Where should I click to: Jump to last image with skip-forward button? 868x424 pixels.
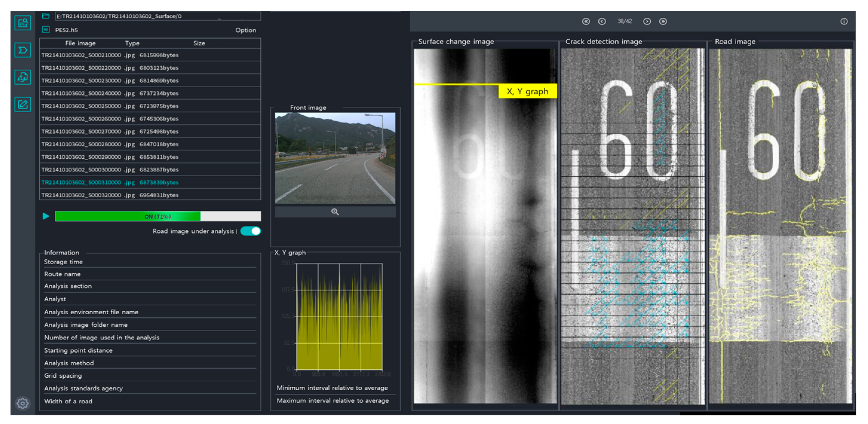click(x=663, y=22)
